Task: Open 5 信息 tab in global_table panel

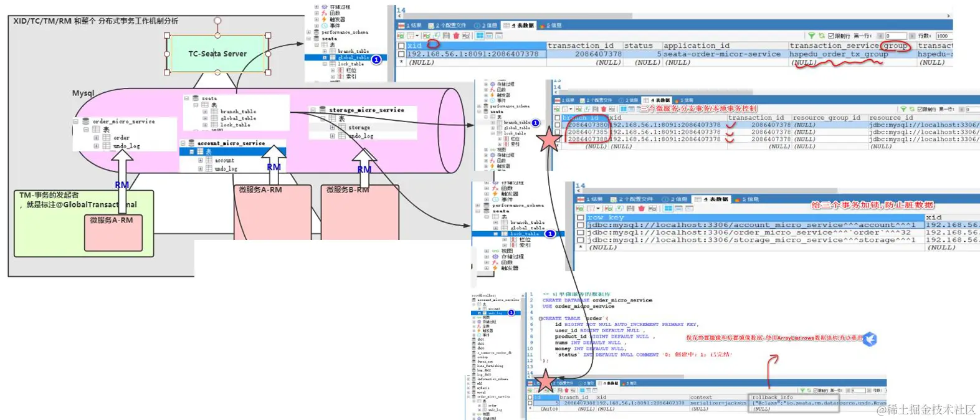Action: click(551, 26)
